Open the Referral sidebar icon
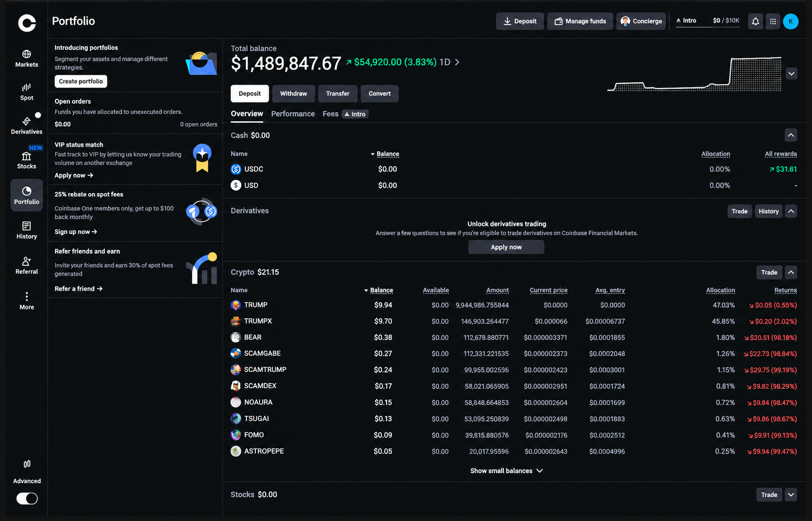 point(26,265)
